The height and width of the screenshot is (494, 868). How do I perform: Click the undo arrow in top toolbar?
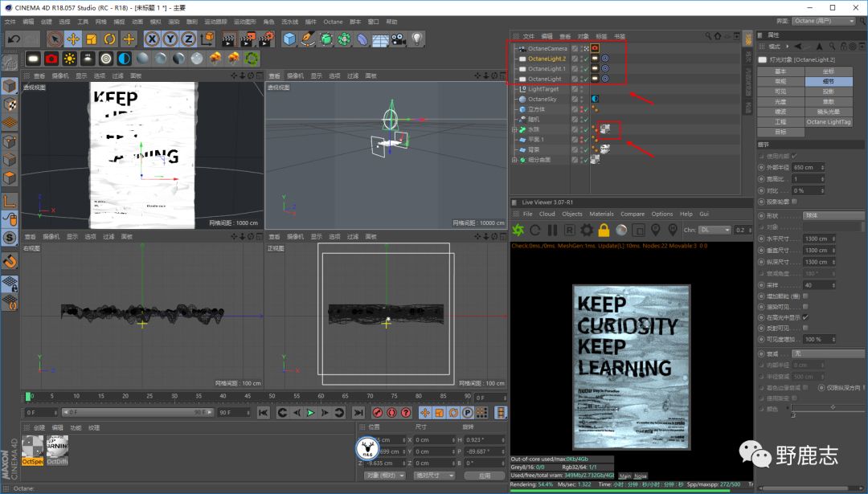[14, 39]
